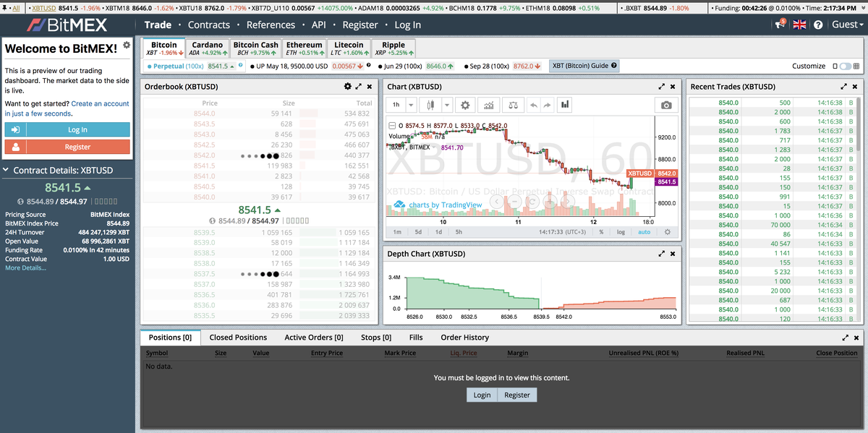Click the chart Redo arrow
868x433 pixels.
[x=547, y=105]
